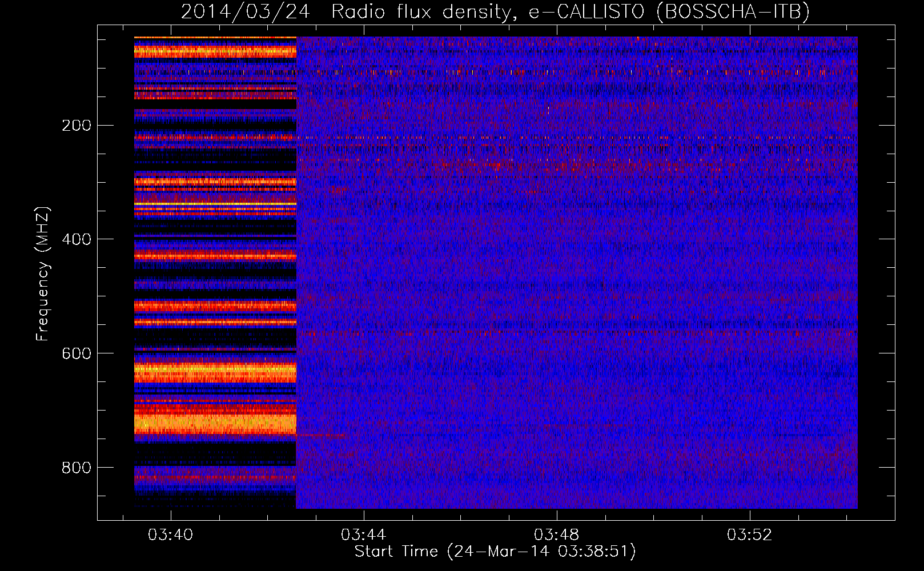This screenshot has width=924, height=571.
Task: Click the 200 frequency tick label
Action: [77, 126]
